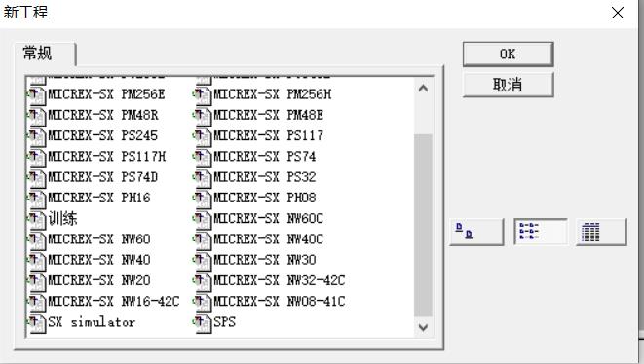Choose the MICREX-SX PS245 template icon
This screenshot has height=364, width=644.
pos(37,136)
